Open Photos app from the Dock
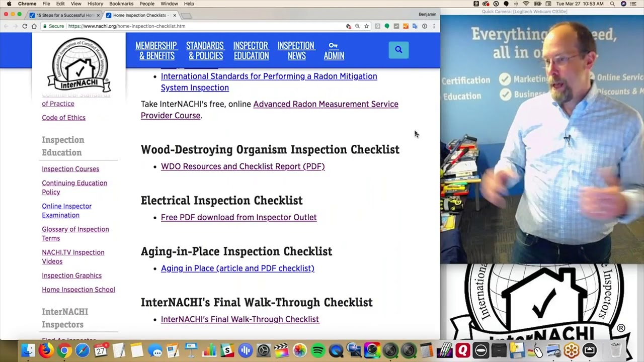The width and height of the screenshot is (644, 362). click(300, 350)
